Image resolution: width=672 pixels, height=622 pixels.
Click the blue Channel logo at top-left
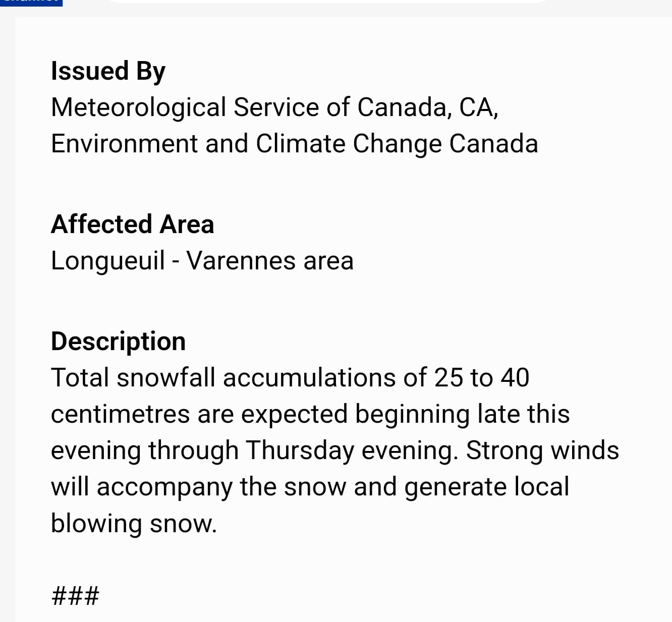click(31, 3)
